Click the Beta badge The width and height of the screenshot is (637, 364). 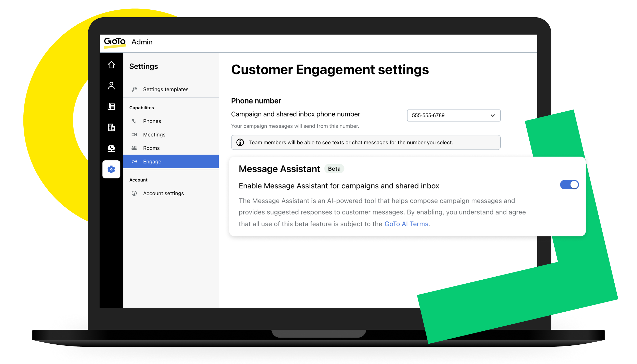click(334, 169)
